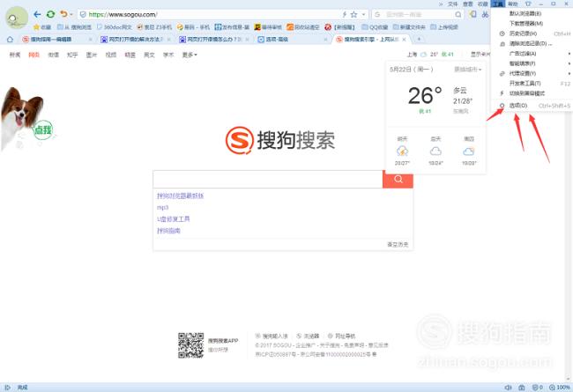Select the 视频 search category
Screen dimensions: 573x392
coord(111,55)
